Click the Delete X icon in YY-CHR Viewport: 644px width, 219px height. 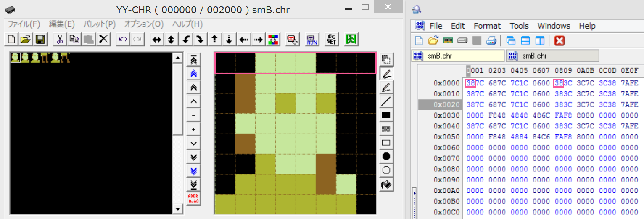tap(103, 40)
